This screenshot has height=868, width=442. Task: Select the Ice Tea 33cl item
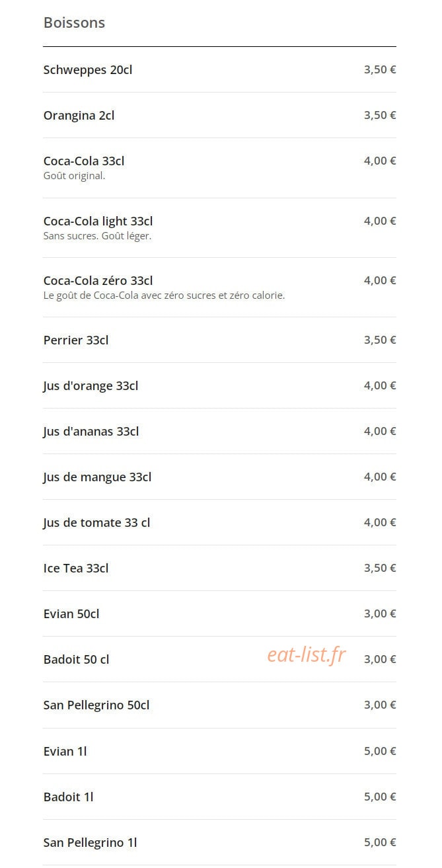(219, 568)
